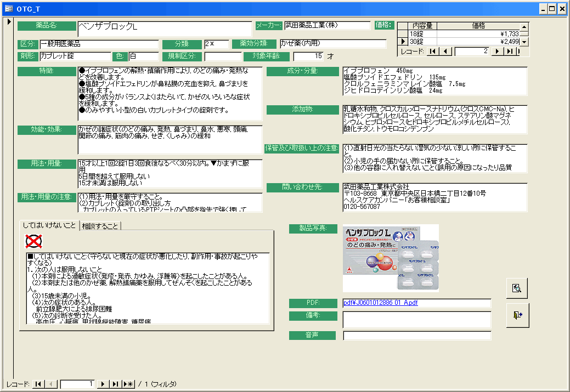The height and width of the screenshot is (392, 570).
Task: Click the PDF label
Action: [313, 303]
